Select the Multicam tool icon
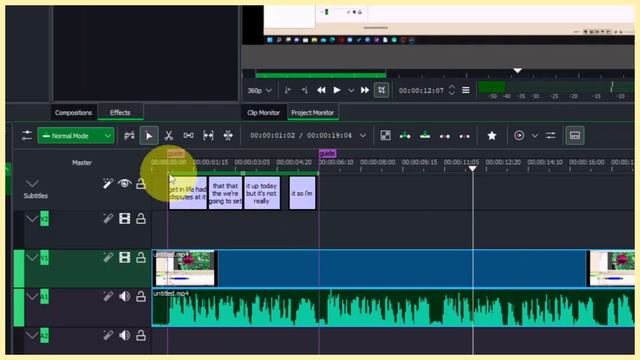This screenshot has width=640, height=360. [x=228, y=136]
